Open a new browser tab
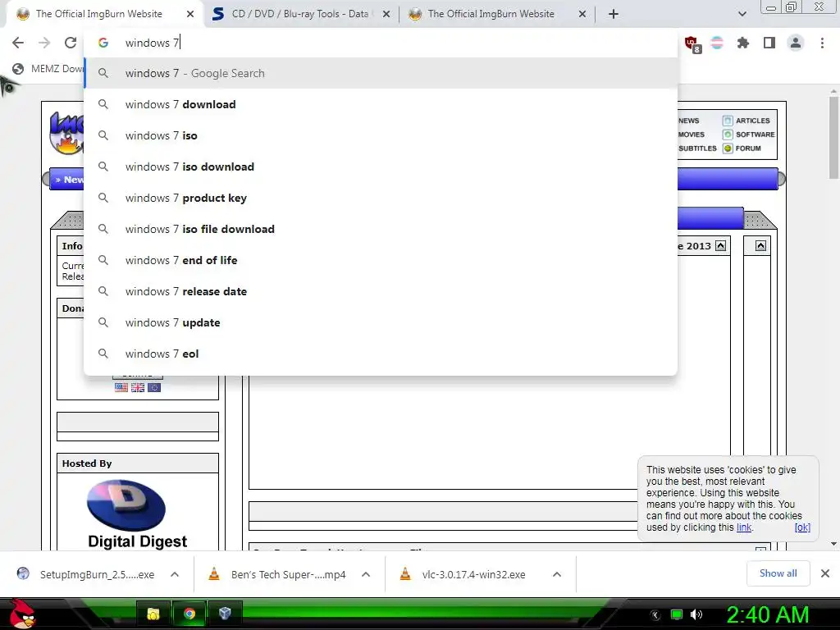 coord(614,14)
